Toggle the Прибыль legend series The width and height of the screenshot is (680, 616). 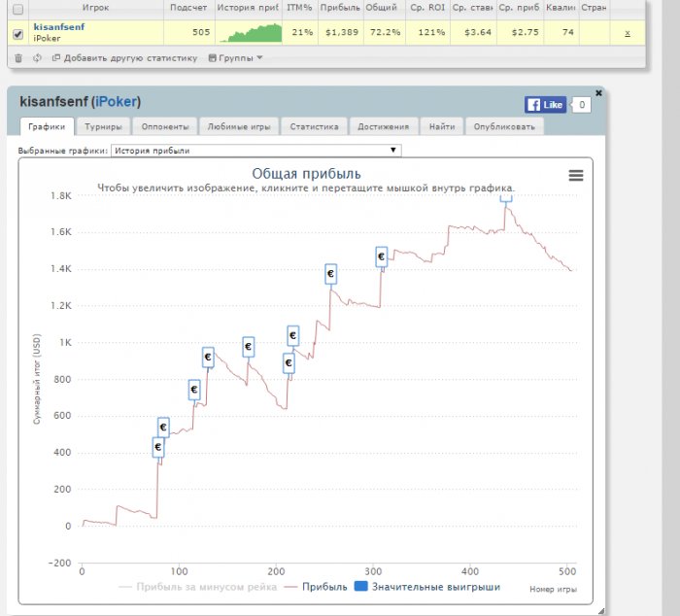[316, 587]
